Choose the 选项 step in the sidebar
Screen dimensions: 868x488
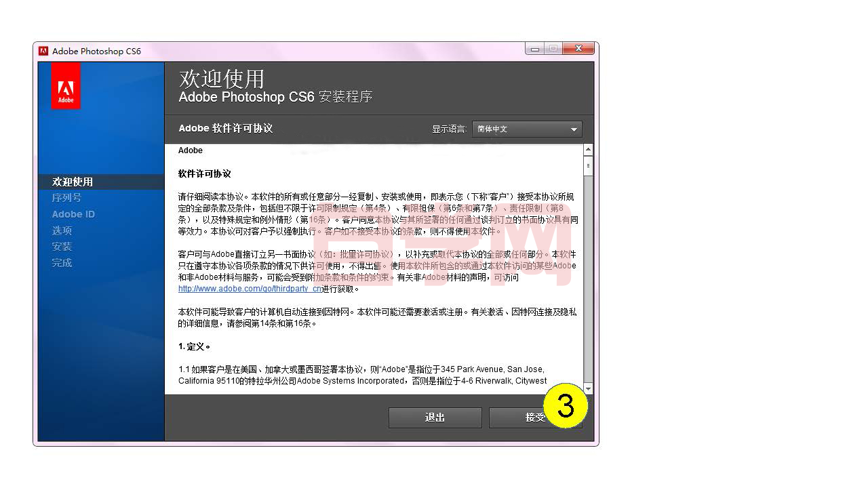click(x=62, y=230)
